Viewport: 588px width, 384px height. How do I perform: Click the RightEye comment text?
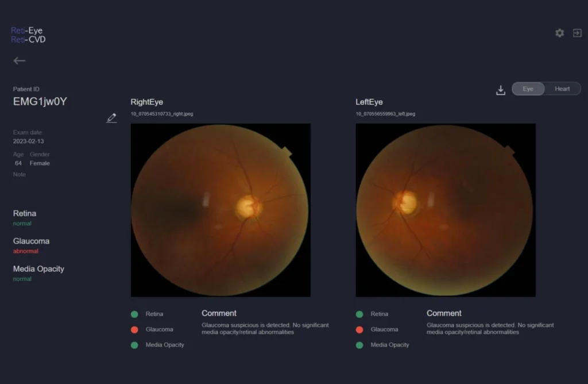(x=265, y=328)
